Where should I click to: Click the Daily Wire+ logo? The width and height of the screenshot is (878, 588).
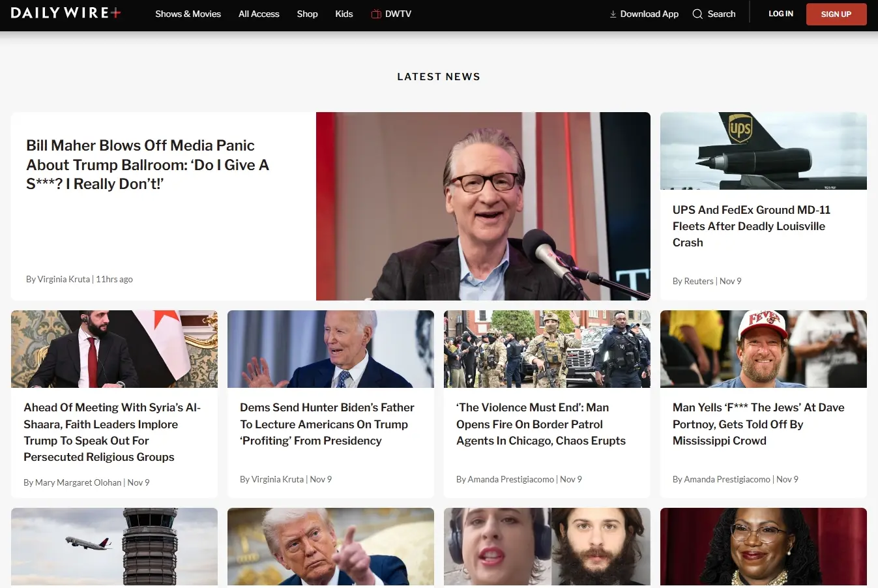click(x=65, y=13)
